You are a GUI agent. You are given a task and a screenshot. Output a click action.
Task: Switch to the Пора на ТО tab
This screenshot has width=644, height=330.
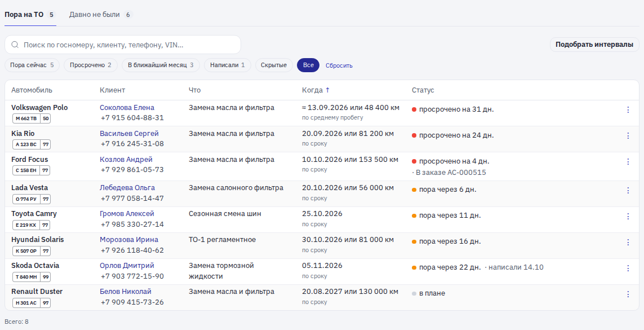(x=30, y=15)
